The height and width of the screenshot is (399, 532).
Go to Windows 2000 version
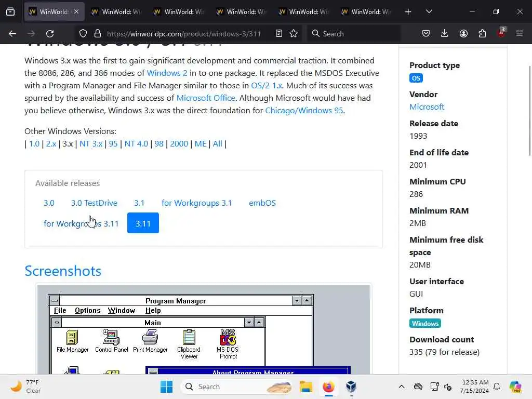pyautogui.click(x=179, y=144)
